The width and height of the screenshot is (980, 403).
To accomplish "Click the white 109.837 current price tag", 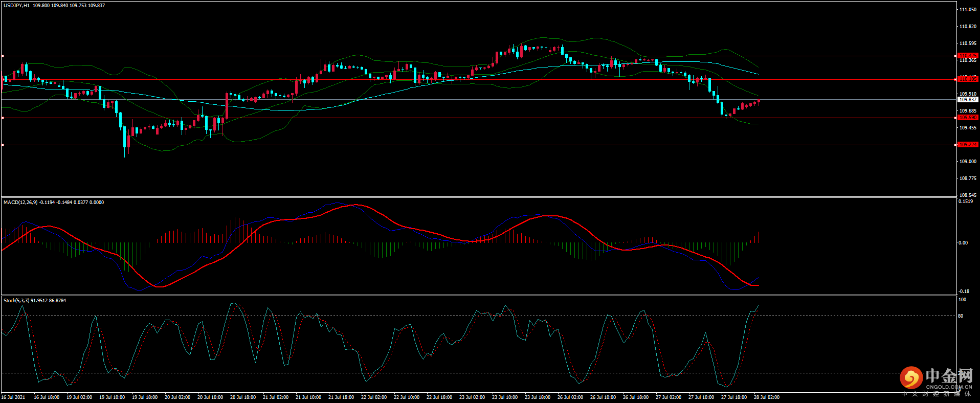I will (968, 100).
